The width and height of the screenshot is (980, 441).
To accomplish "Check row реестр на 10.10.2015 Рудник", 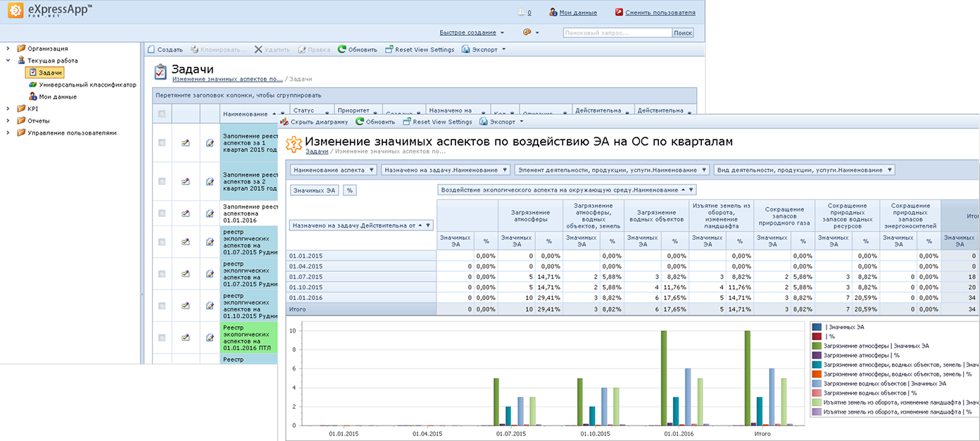I will [x=162, y=305].
